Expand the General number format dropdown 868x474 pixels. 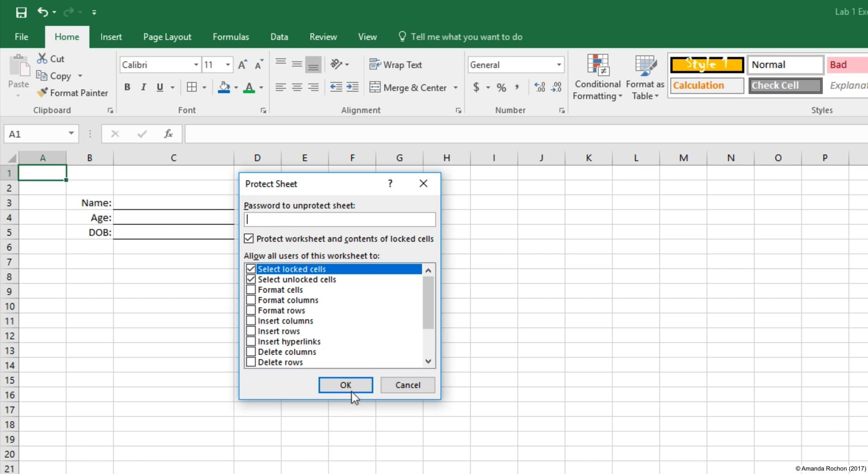[559, 65]
